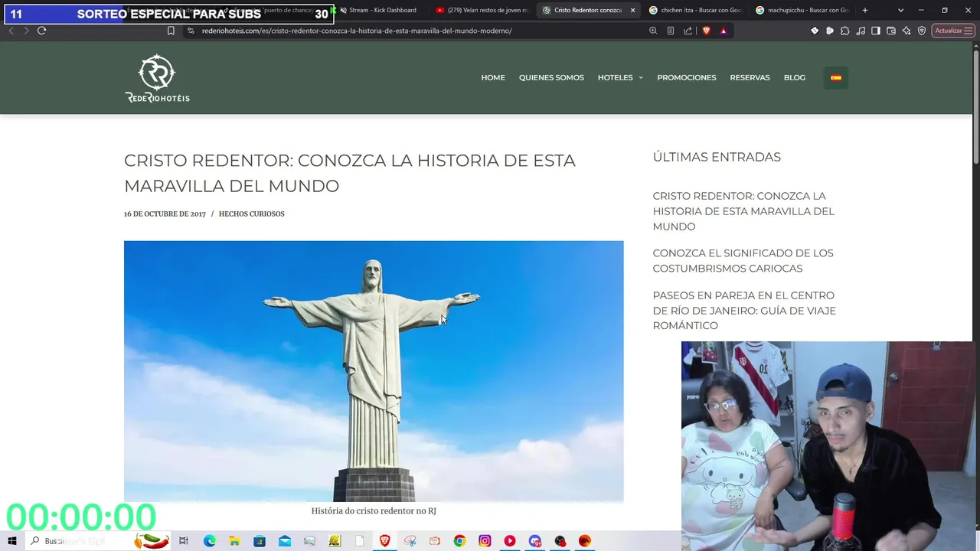Viewport: 980px width, 551px height.
Task: Open a new tab with the plus
Action: click(865, 10)
